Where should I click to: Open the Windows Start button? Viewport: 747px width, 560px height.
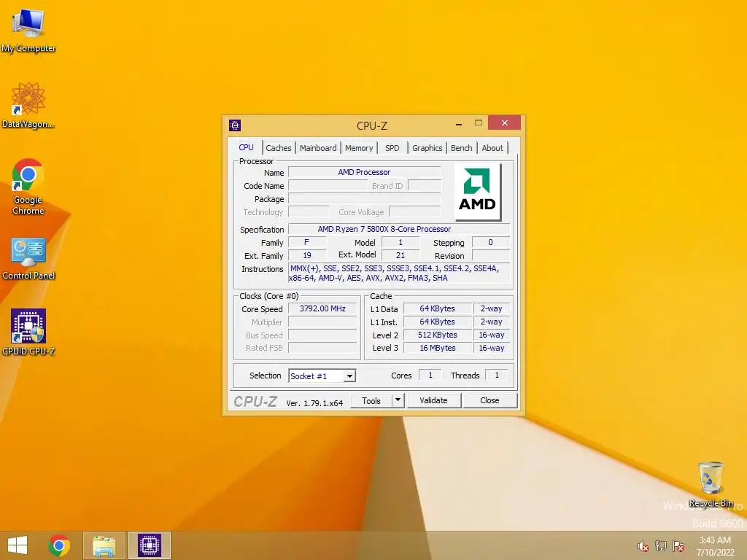18,545
